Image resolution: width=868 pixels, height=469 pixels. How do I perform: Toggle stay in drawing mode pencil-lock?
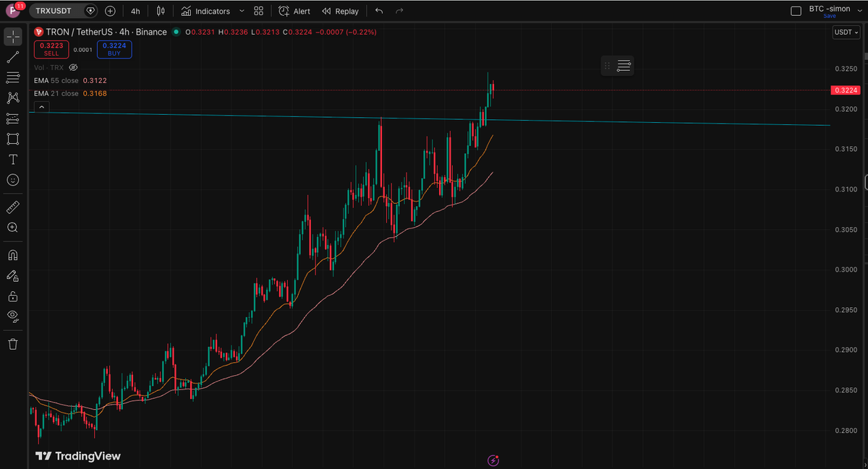click(13, 275)
